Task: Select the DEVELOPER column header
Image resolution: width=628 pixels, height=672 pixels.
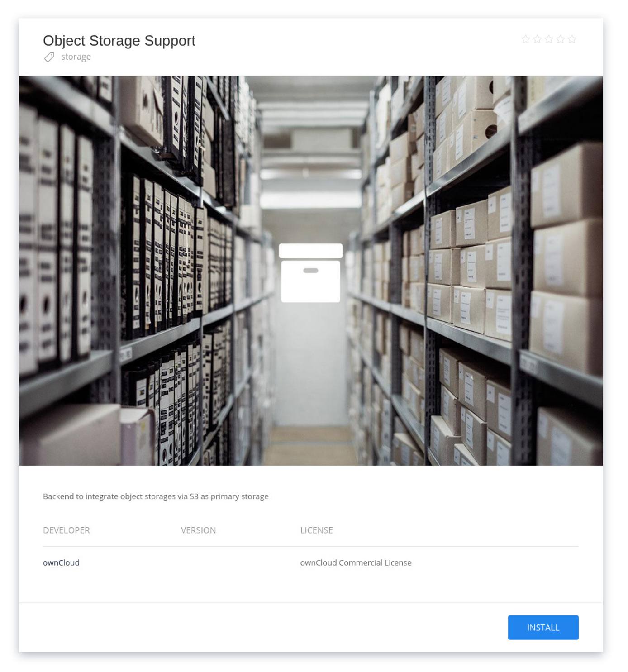Action: [x=66, y=530]
